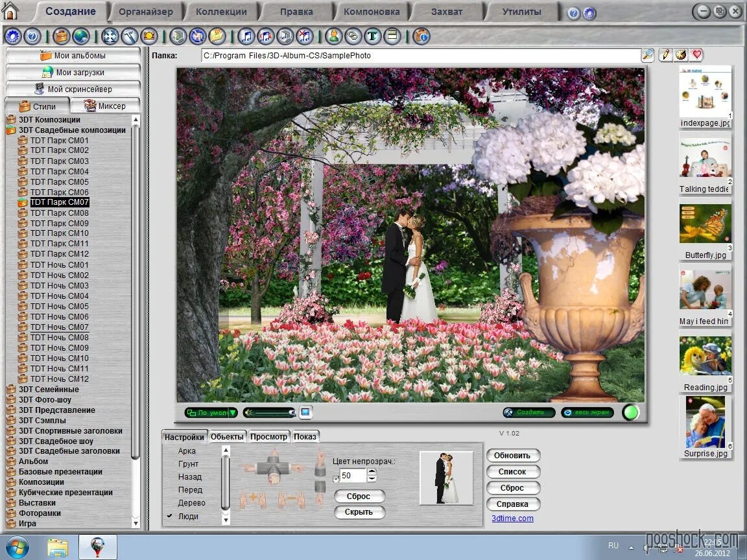The width and height of the screenshot is (747, 560).
Task: Click the cross-shaped move hands control
Action: pos(274,468)
